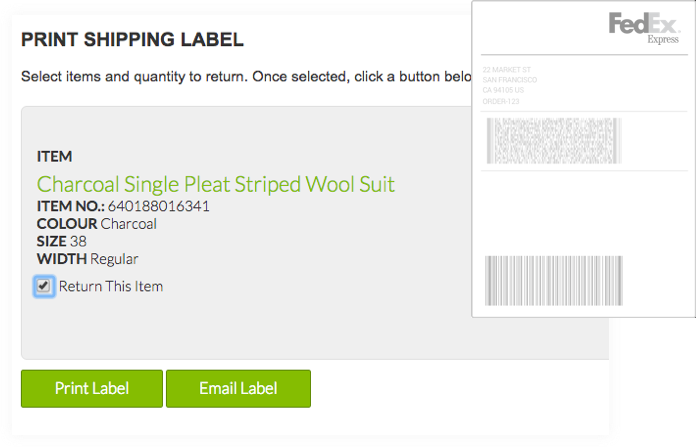Screen dimensions: 696x447
Task: Toggle the Return This Item checkbox
Action: [44, 286]
